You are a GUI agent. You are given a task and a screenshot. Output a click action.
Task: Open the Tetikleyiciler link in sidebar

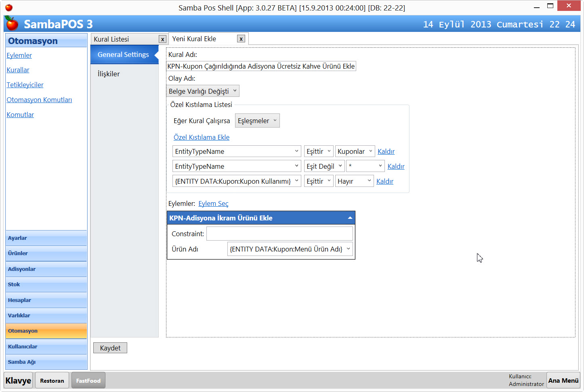coord(25,85)
